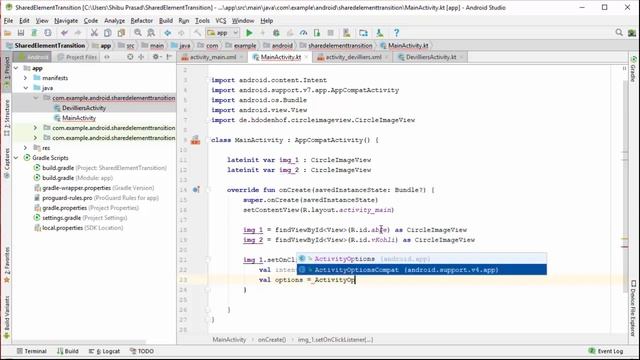Open MainActivity in project tree
Viewport: 640px width, 360px height.
79,118
